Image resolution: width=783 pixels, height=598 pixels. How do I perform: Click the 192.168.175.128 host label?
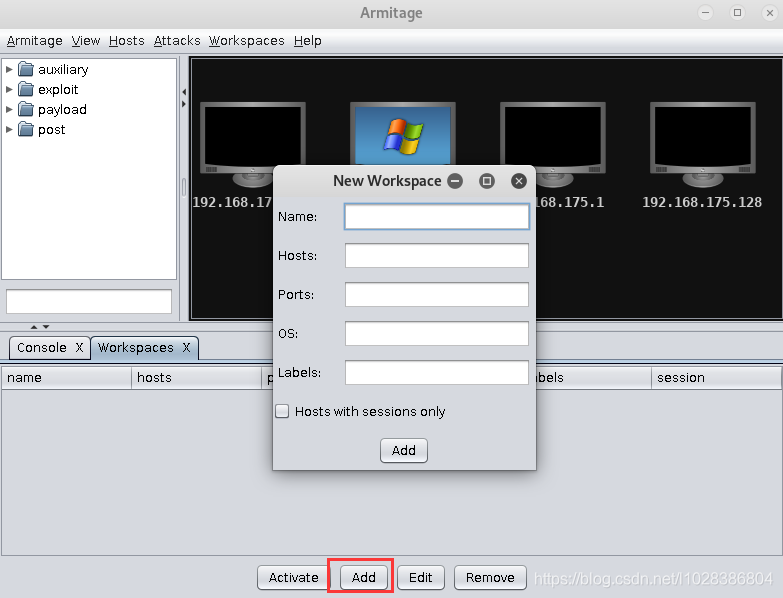click(x=702, y=202)
